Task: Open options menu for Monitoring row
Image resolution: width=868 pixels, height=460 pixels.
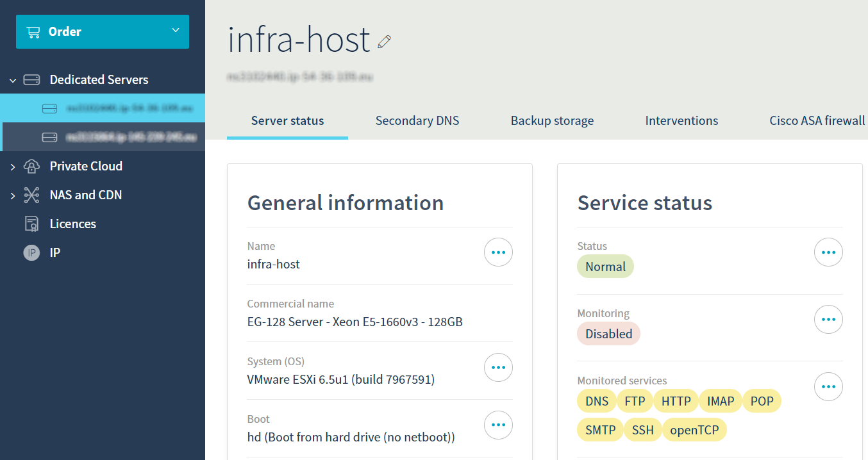Action: 828,319
